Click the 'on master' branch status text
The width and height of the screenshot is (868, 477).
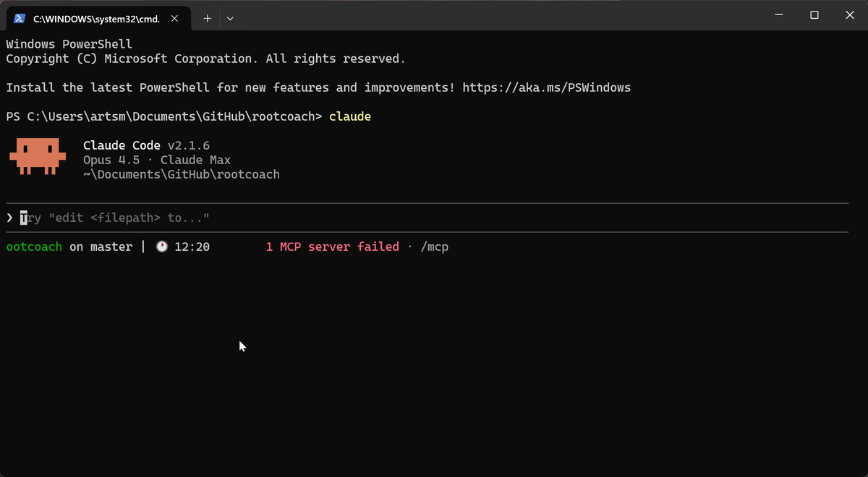(x=101, y=246)
